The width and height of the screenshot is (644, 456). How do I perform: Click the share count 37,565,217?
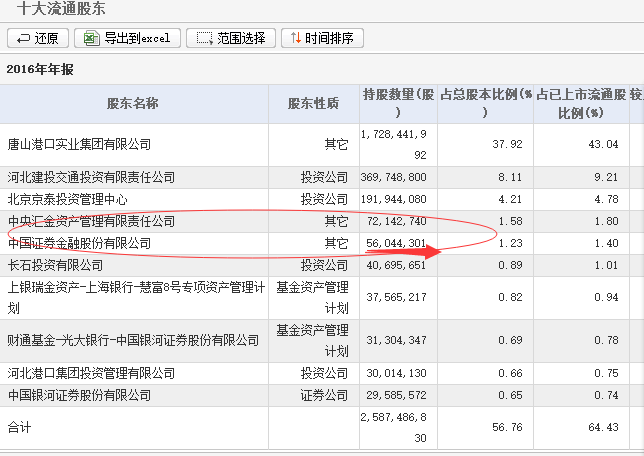click(x=396, y=297)
